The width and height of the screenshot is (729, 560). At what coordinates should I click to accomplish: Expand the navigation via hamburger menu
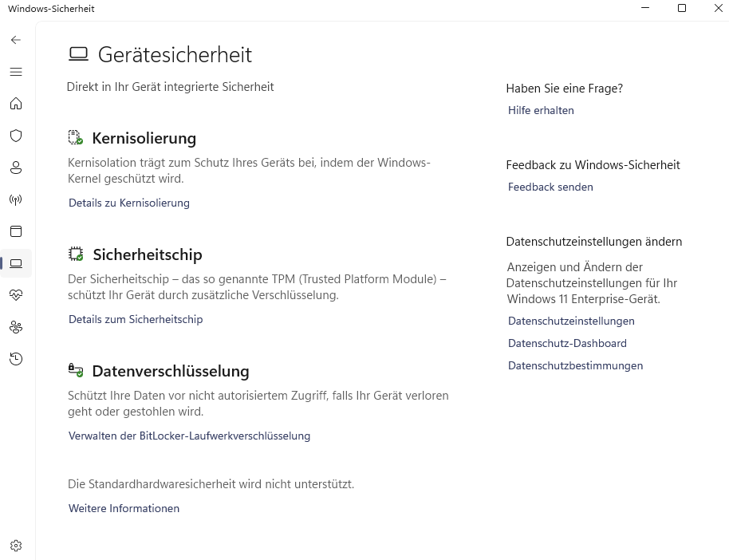click(x=16, y=72)
